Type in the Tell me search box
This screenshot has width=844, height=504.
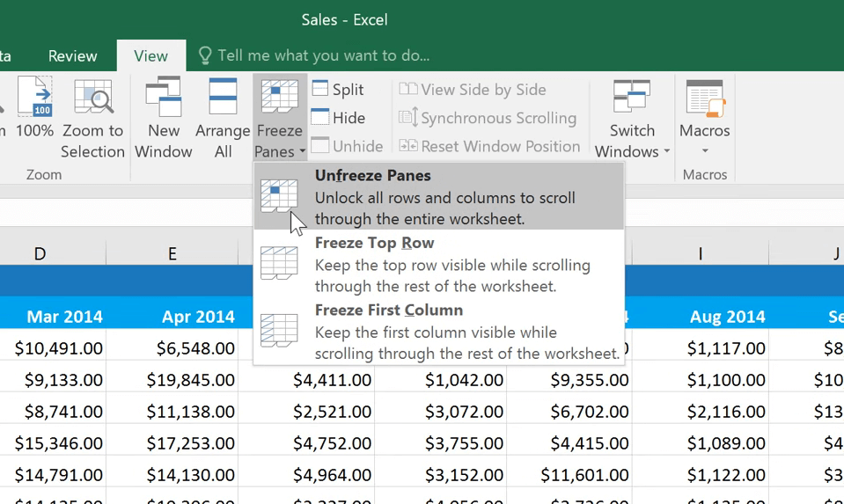pos(323,55)
